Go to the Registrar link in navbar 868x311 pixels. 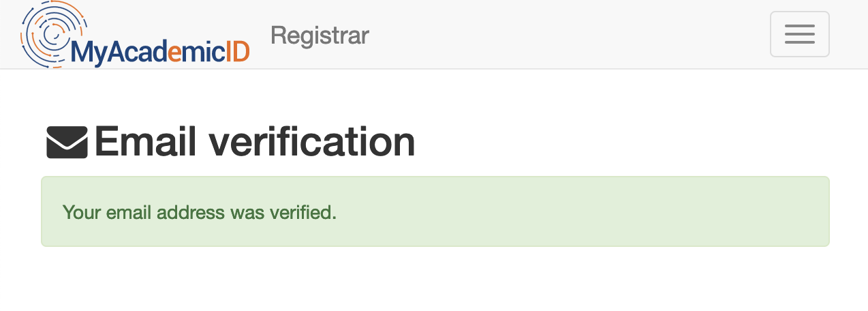tap(320, 35)
